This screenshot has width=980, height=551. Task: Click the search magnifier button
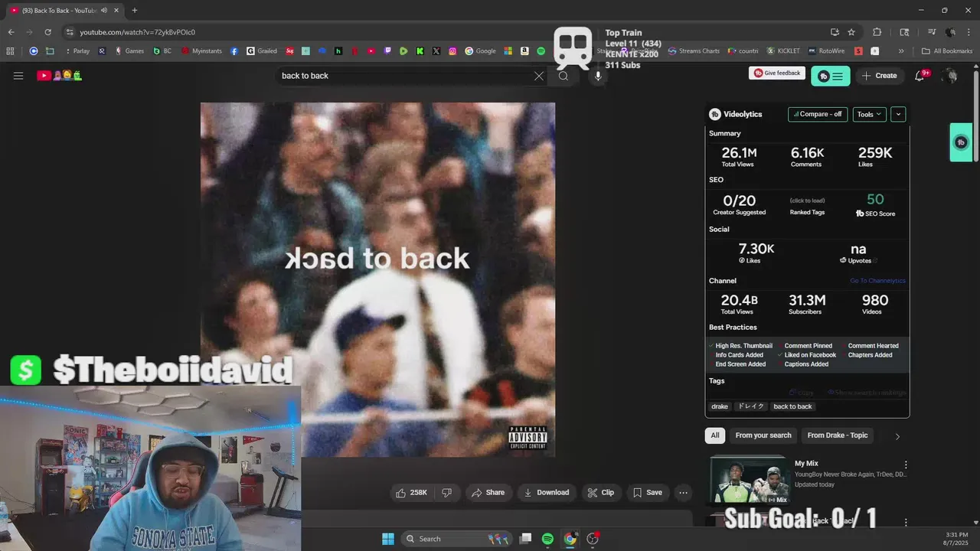click(x=563, y=76)
